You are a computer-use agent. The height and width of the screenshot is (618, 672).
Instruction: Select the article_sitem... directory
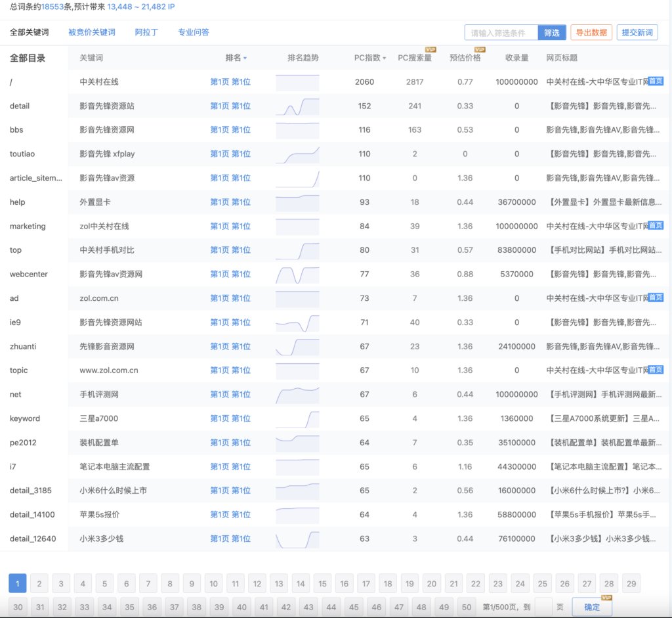point(36,178)
